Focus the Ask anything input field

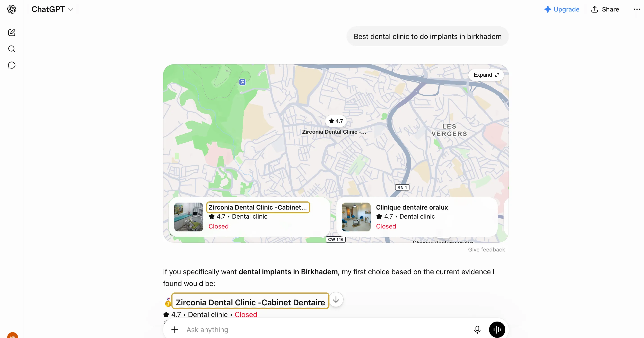pyautogui.click(x=325, y=329)
